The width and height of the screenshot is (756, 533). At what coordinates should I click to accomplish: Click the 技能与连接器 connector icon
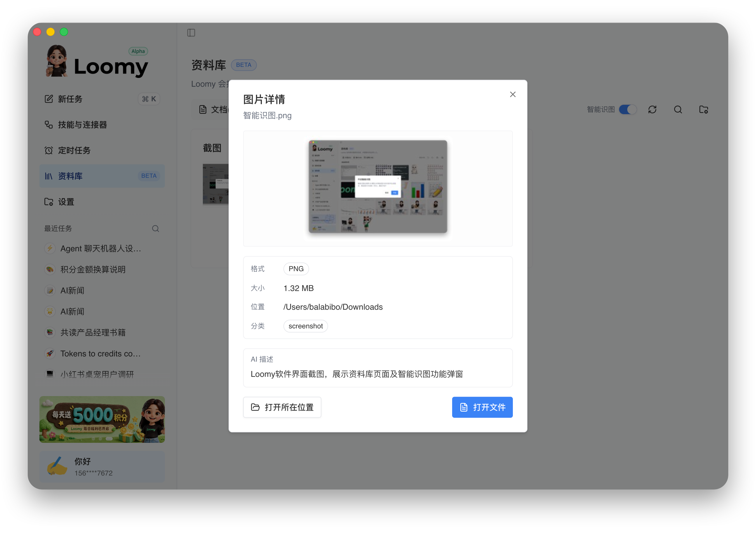coord(49,125)
